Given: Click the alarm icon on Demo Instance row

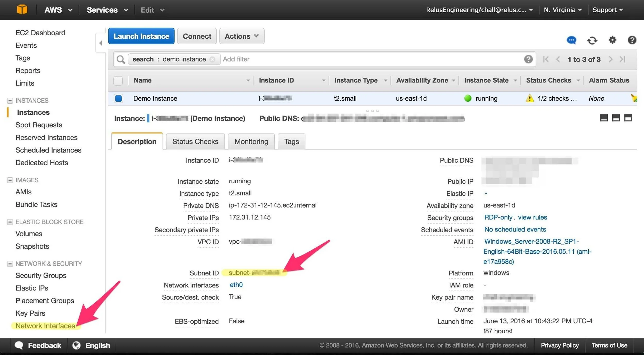Looking at the screenshot, I should [x=634, y=98].
